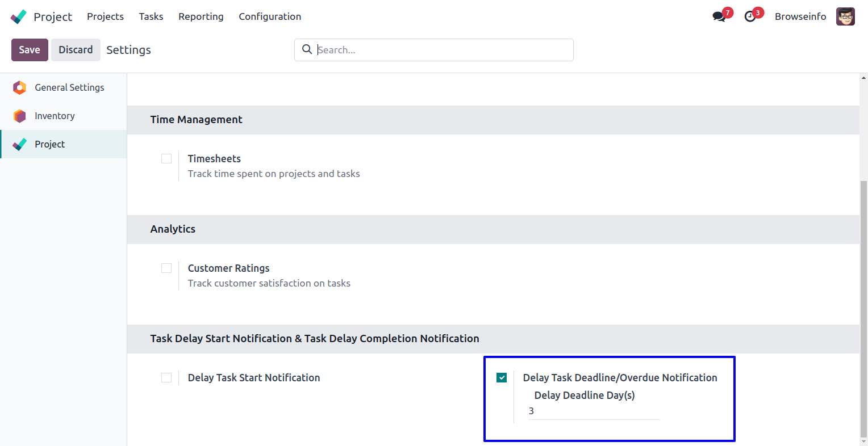This screenshot has height=446, width=868.
Task: Click the General Settings hexagon icon
Action: point(20,87)
